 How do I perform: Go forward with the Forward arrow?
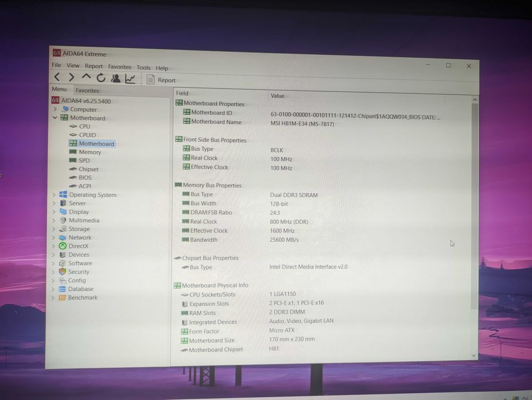71,77
